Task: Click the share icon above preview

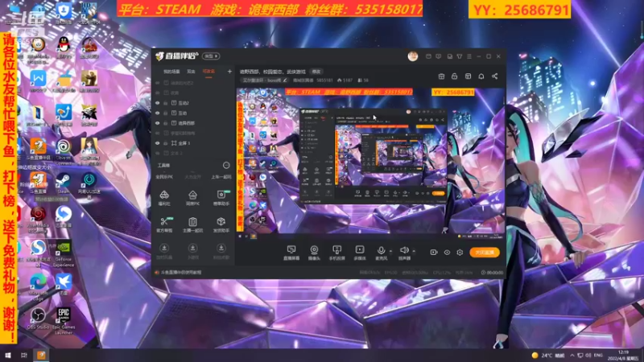Action: tap(494, 76)
